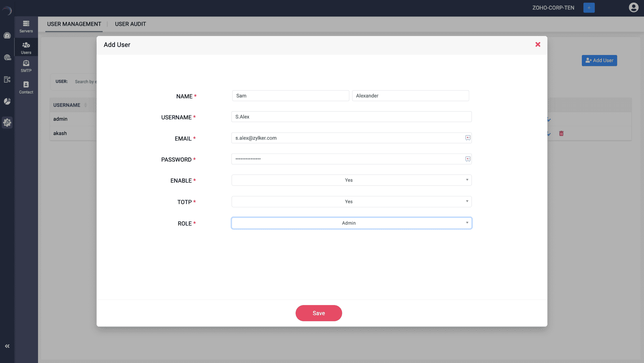This screenshot has height=363, width=644.
Task: Click the delete trash icon for akash
Action: click(561, 134)
